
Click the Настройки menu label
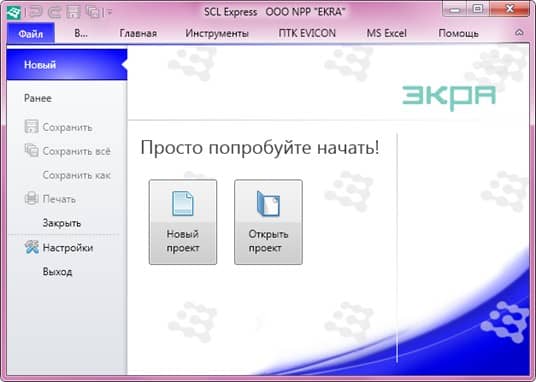[x=68, y=248]
